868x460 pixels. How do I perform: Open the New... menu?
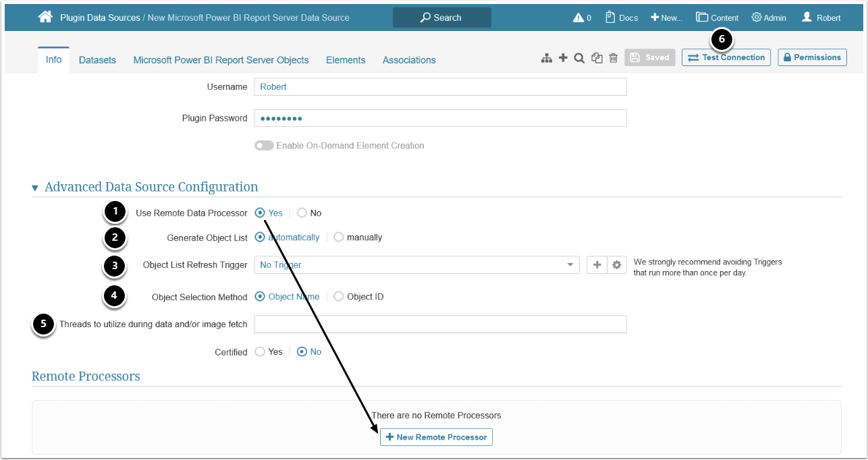667,18
